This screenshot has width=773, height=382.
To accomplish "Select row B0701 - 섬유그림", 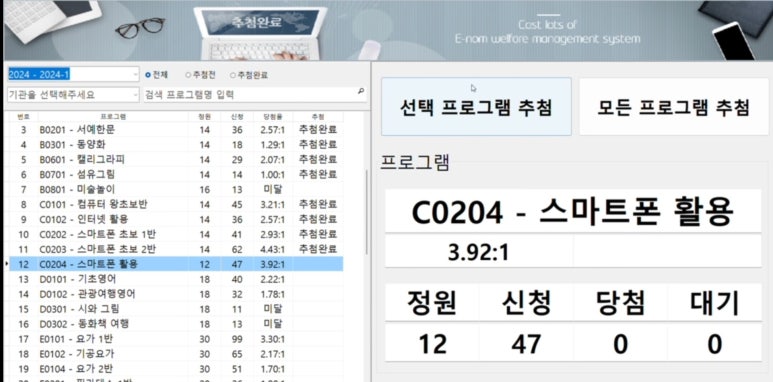I will [x=176, y=174].
